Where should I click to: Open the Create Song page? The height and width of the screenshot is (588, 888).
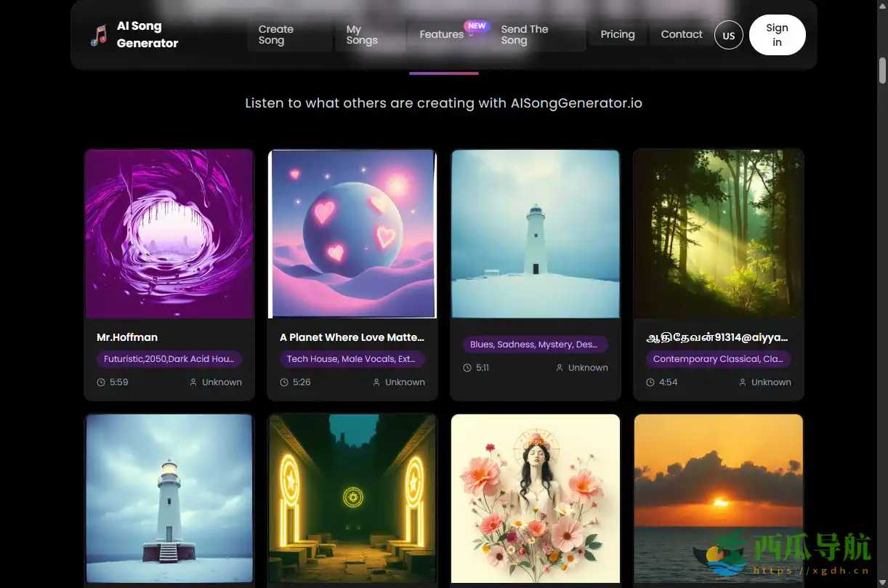coord(276,35)
